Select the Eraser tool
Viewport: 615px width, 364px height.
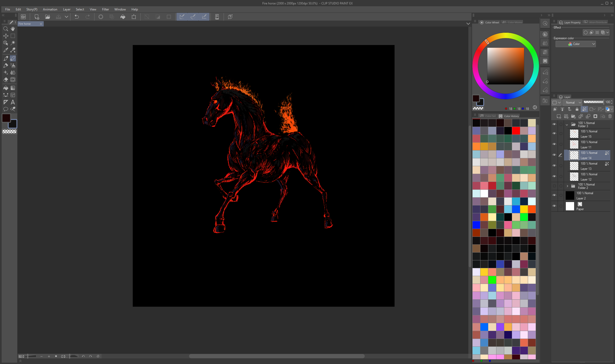pos(5,80)
